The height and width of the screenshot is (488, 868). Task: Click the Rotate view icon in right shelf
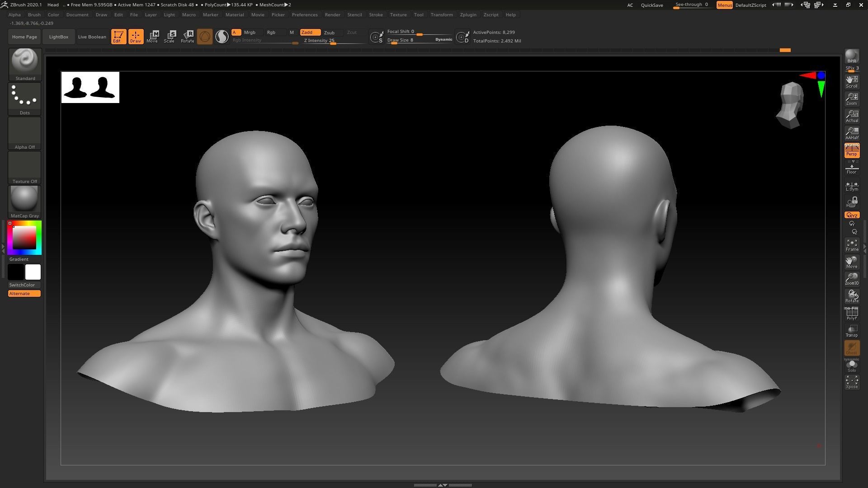852,296
